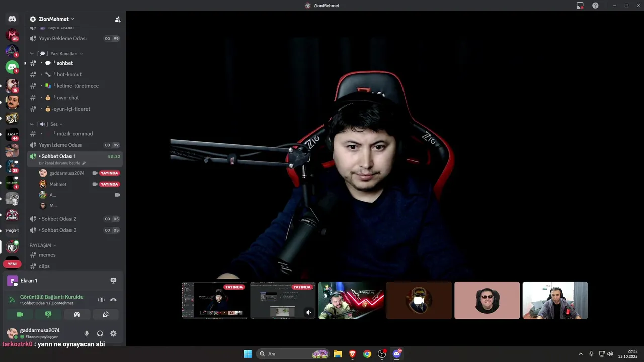Join Sohbet Odası 2 voice channel
Image resolution: width=644 pixels, height=362 pixels.
coord(74,219)
